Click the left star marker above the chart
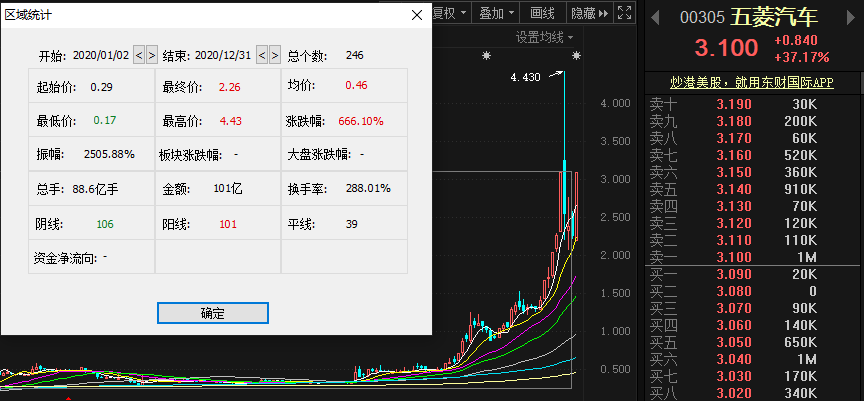The height and width of the screenshot is (401, 864). (486, 56)
